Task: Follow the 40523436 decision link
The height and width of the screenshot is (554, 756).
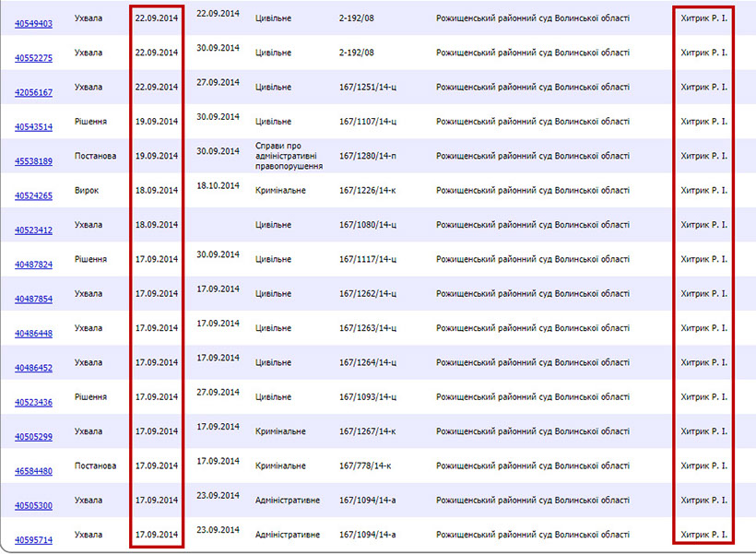Action: click(x=33, y=402)
